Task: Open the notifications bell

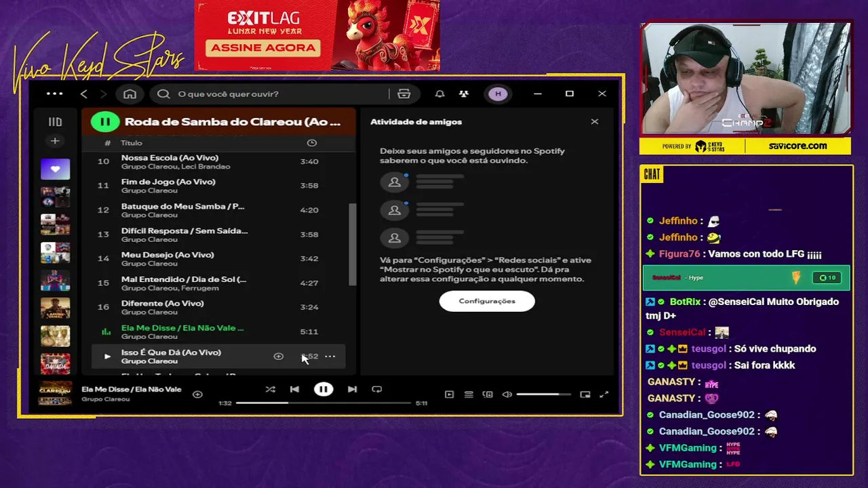Action: coord(440,94)
